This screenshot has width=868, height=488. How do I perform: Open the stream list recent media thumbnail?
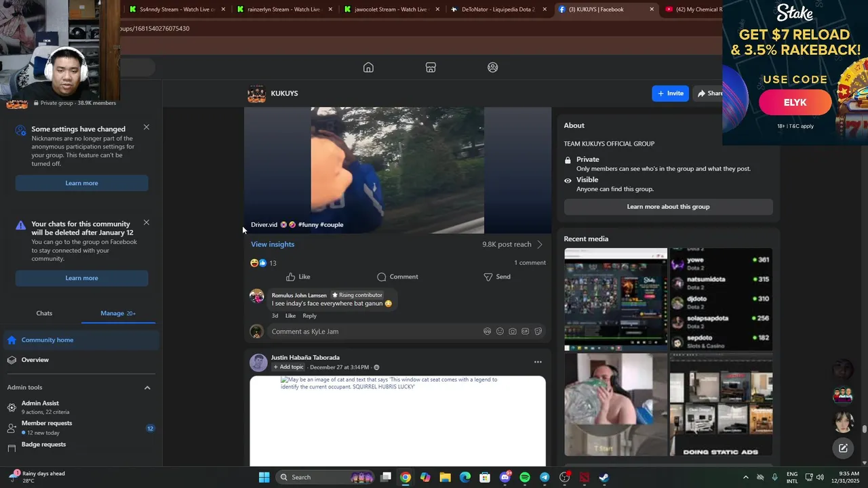721,300
